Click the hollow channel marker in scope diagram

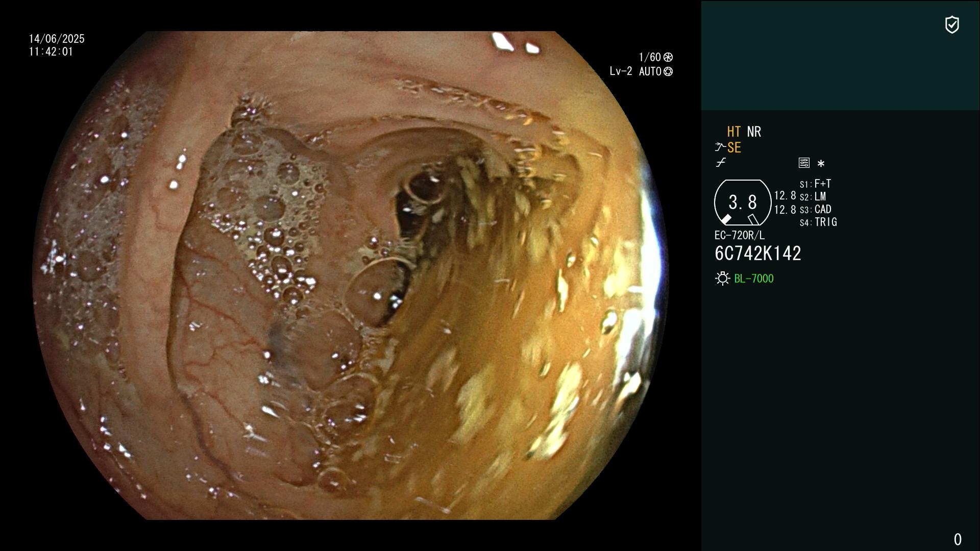(x=753, y=219)
